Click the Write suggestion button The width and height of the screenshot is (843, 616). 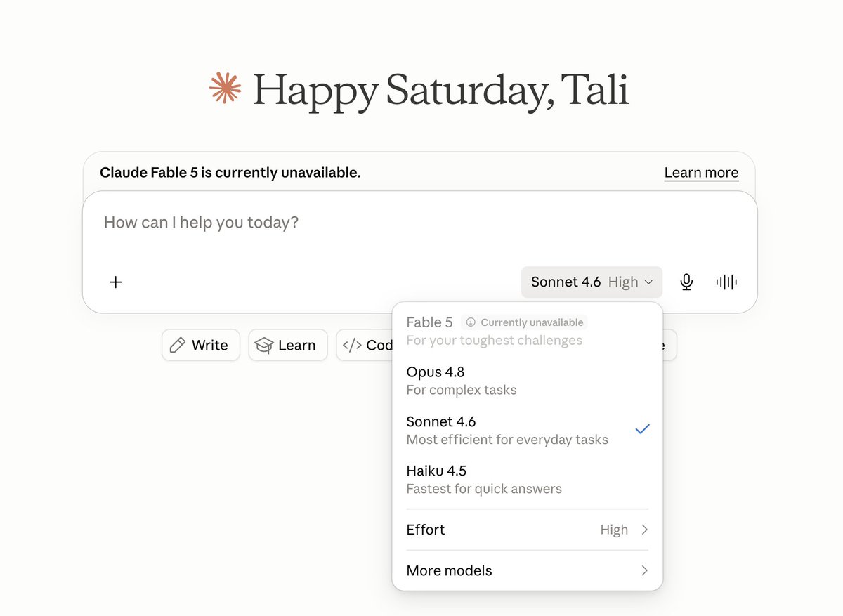[201, 345]
